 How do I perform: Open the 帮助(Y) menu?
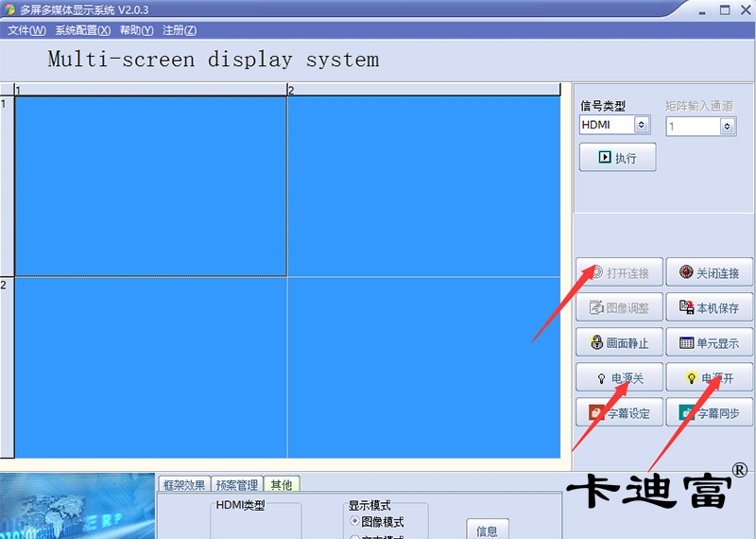point(136,30)
